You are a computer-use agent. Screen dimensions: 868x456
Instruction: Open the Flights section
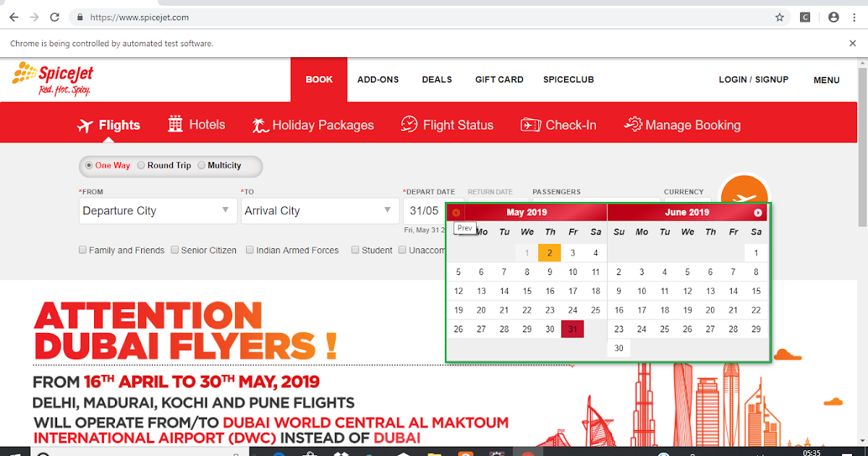click(x=109, y=125)
